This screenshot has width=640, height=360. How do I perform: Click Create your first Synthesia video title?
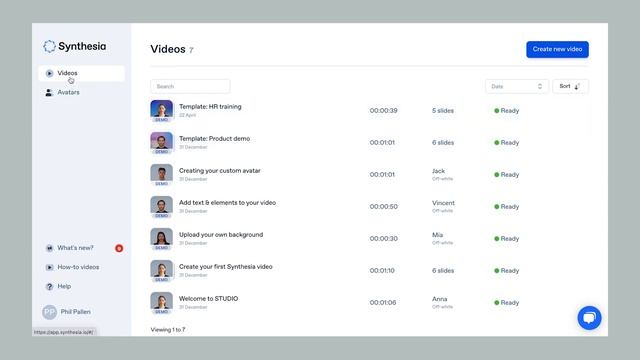pos(226,267)
